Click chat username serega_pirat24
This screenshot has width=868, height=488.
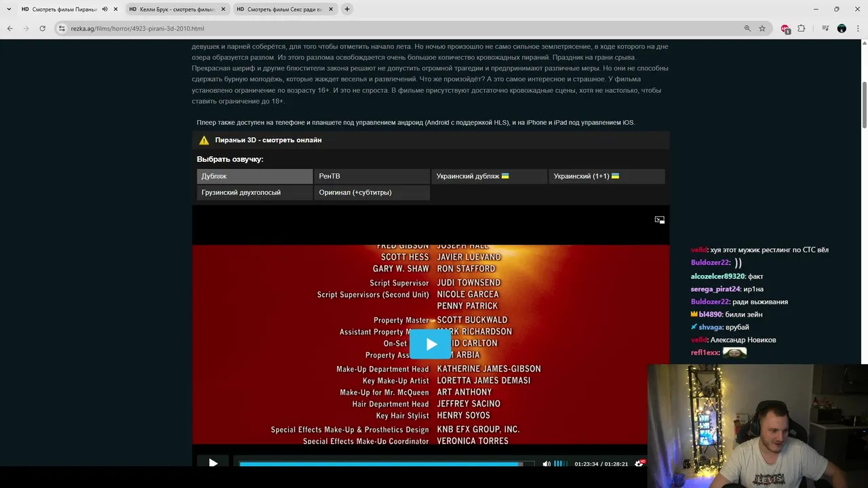715,289
